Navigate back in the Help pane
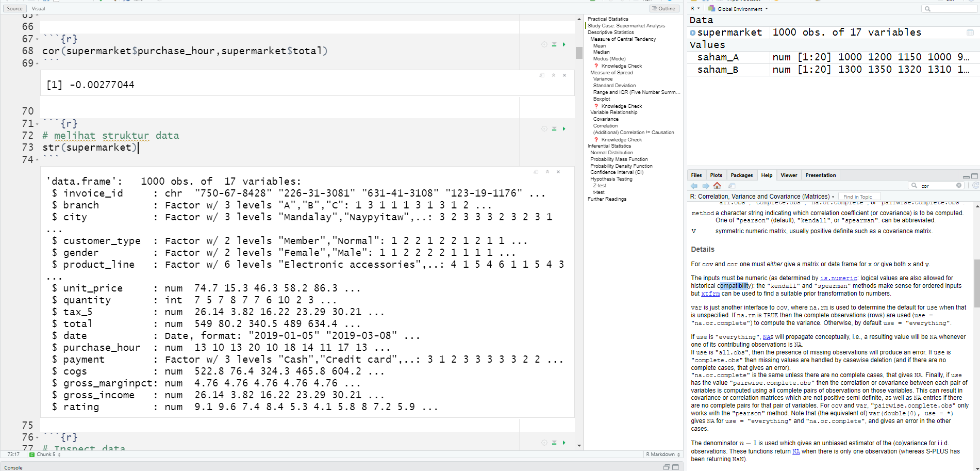Viewport: 980px width, 471px height. pos(694,185)
